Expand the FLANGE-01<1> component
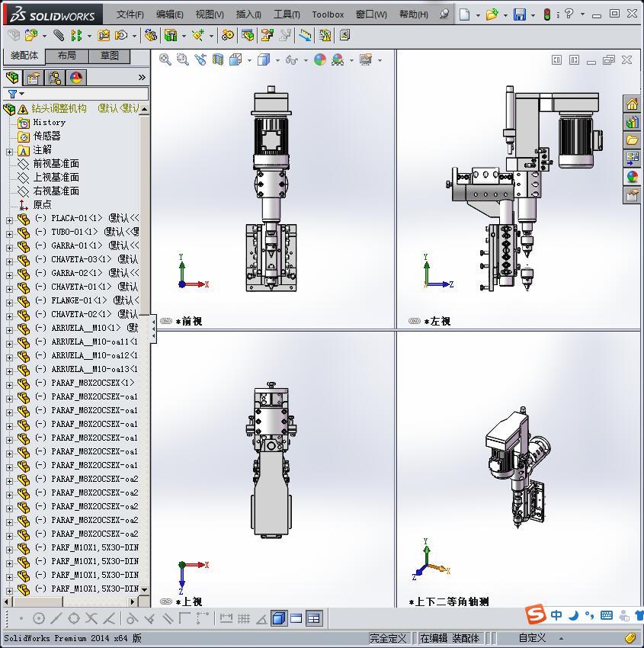 click(x=9, y=303)
